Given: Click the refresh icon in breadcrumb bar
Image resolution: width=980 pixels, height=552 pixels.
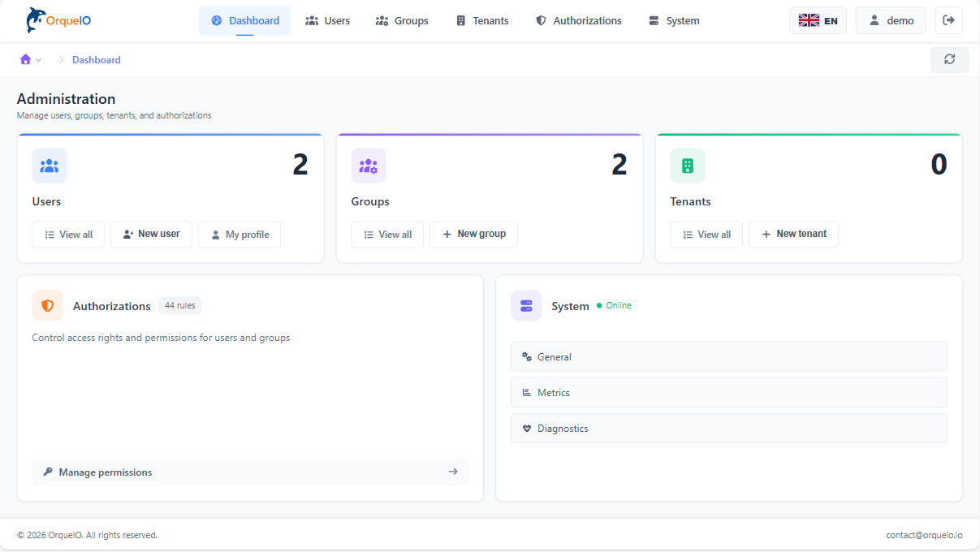Looking at the screenshot, I should click(949, 59).
